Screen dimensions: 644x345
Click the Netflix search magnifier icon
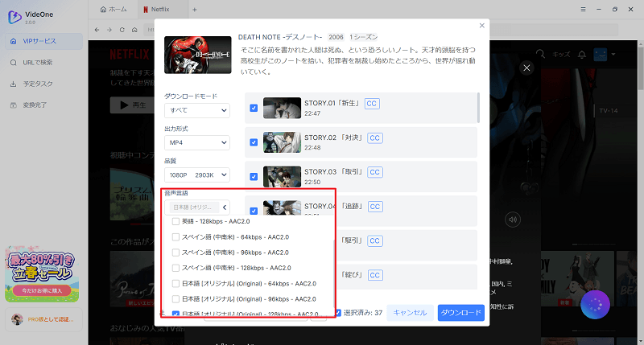540,54
